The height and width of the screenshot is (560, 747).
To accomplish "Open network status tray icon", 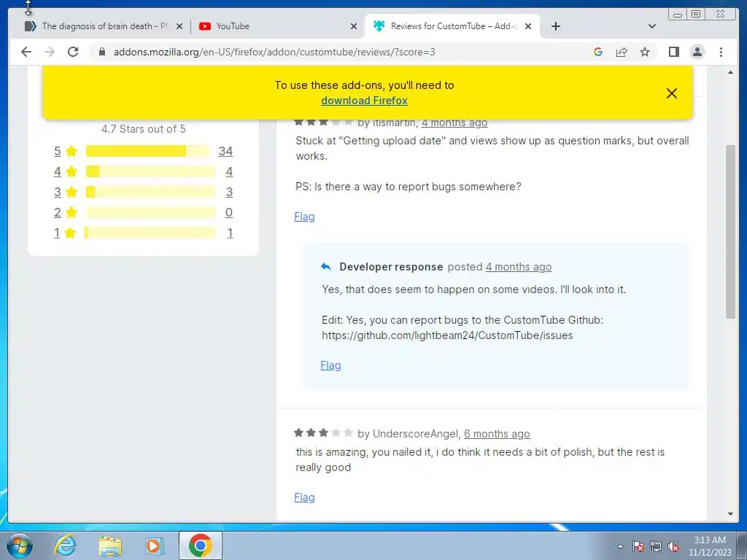I will pyautogui.click(x=656, y=546).
